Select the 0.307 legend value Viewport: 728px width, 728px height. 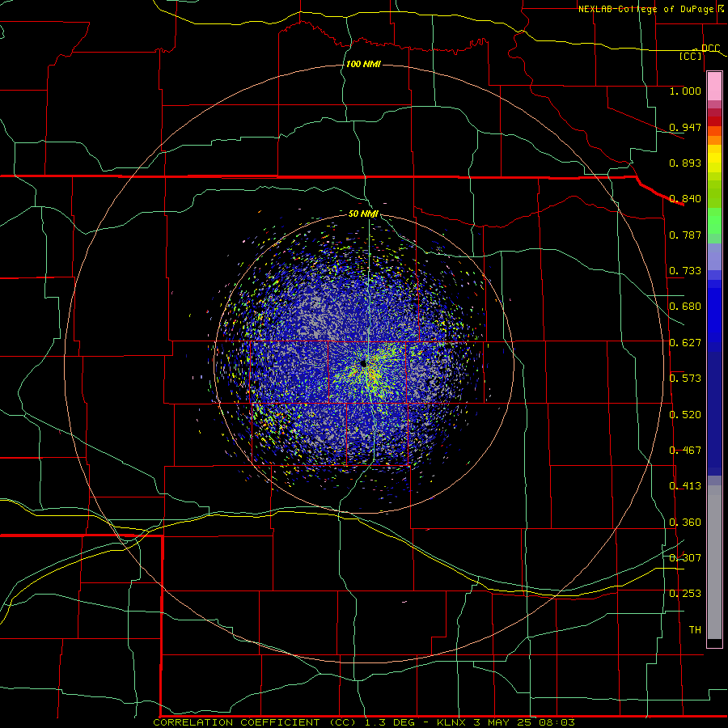[x=685, y=558]
